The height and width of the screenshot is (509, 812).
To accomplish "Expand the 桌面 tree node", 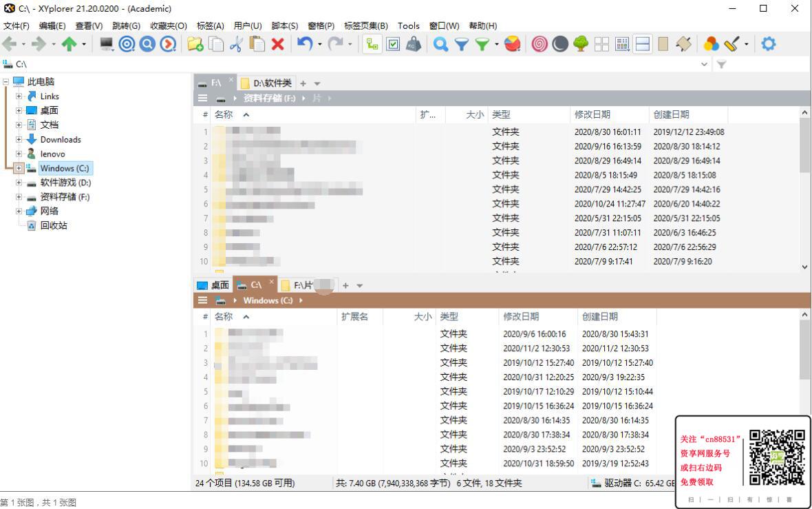I will [19, 110].
